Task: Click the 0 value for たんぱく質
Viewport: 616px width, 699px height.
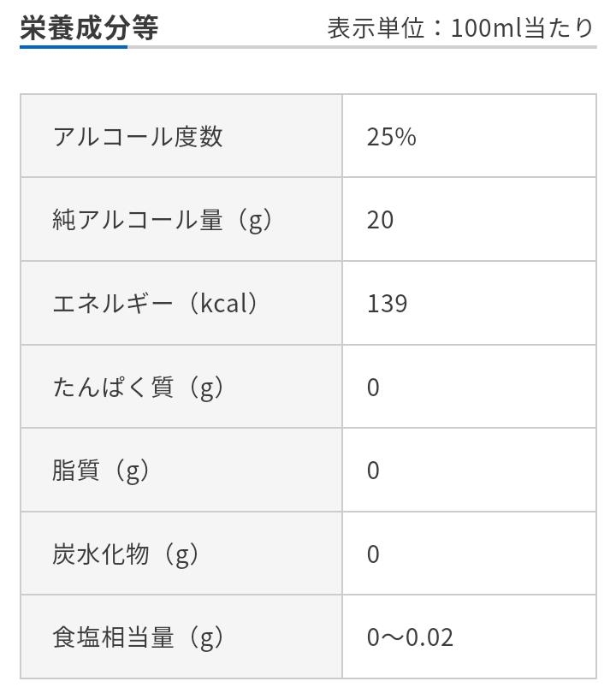Action: pos(373,387)
